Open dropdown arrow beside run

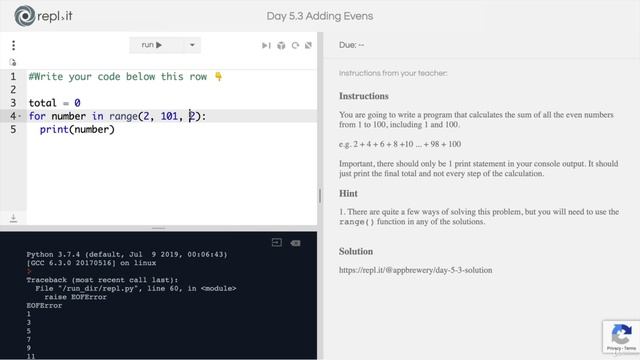[x=192, y=45]
